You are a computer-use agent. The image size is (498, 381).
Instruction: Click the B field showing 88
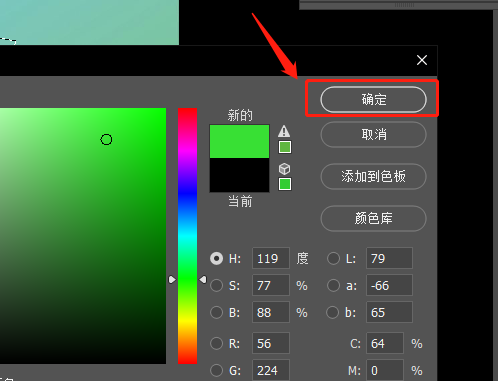(x=271, y=312)
